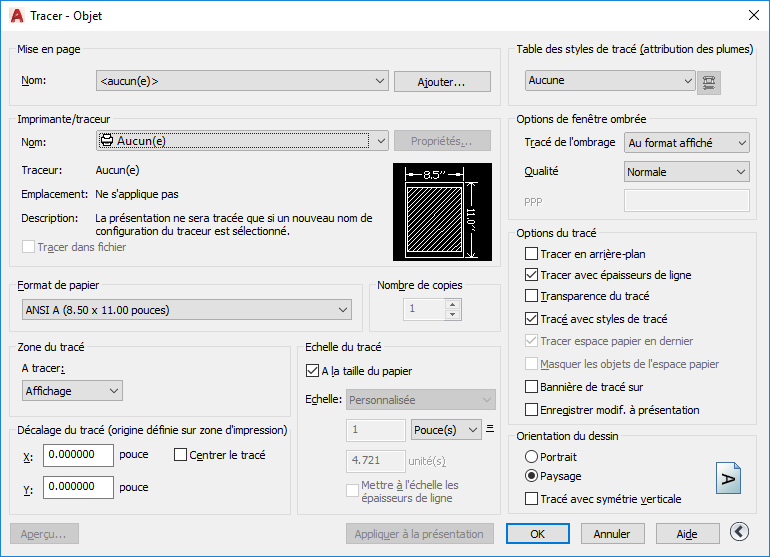Toggle Bannière de tracé sur
770x557 pixels.
531,387
